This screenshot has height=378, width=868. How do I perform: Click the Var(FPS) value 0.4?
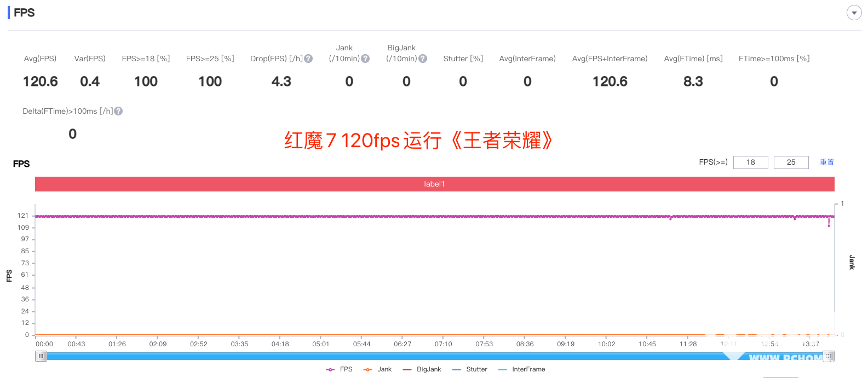click(x=90, y=82)
